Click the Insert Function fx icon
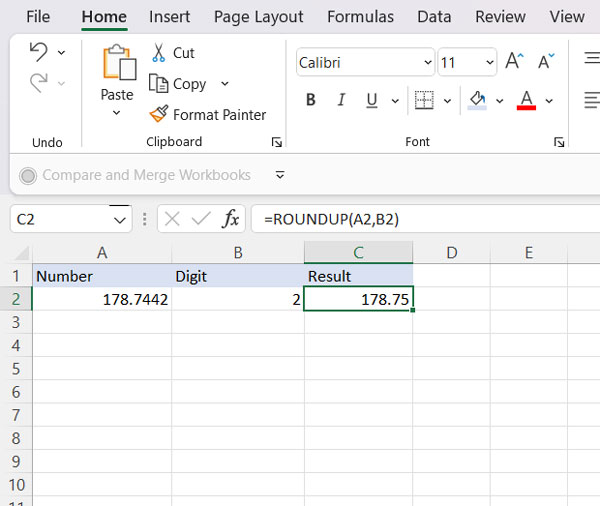The image size is (600, 506). tap(230, 219)
